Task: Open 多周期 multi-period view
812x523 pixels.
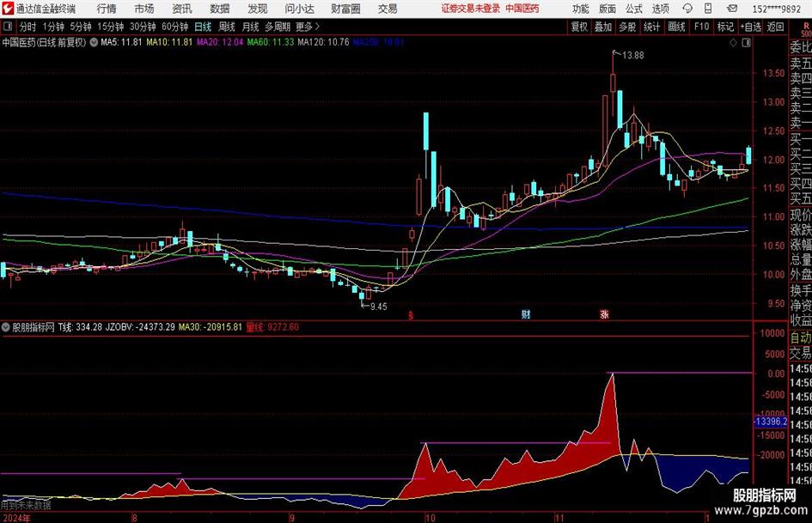Action: [x=278, y=27]
